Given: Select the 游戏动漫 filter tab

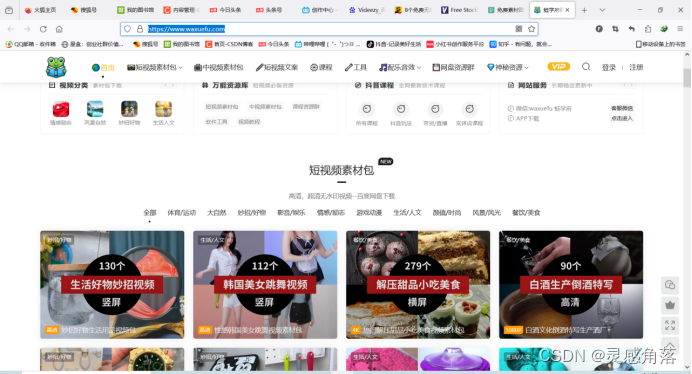Looking at the screenshot, I should pyautogui.click(x=369, y=213).
